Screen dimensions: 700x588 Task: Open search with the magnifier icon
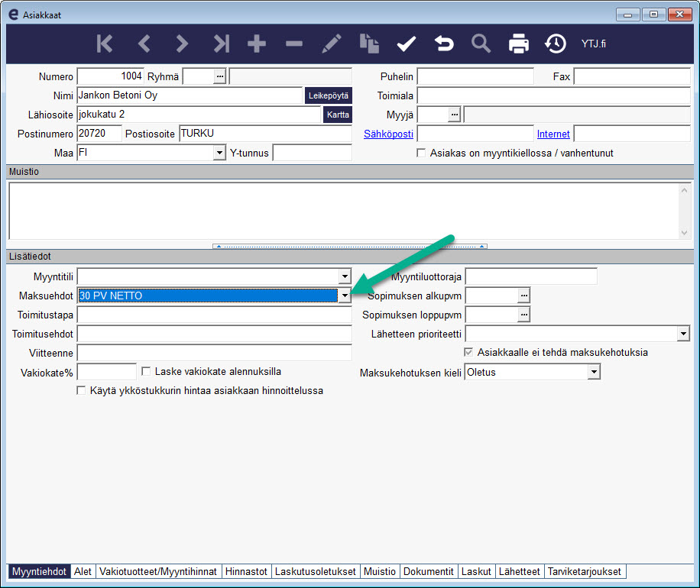coord(481,44)
